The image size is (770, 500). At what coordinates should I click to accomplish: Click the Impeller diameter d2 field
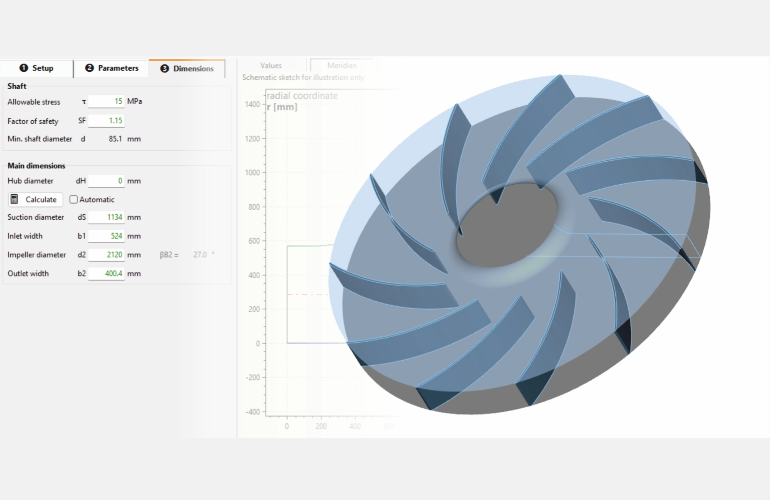tap(106, 255)
